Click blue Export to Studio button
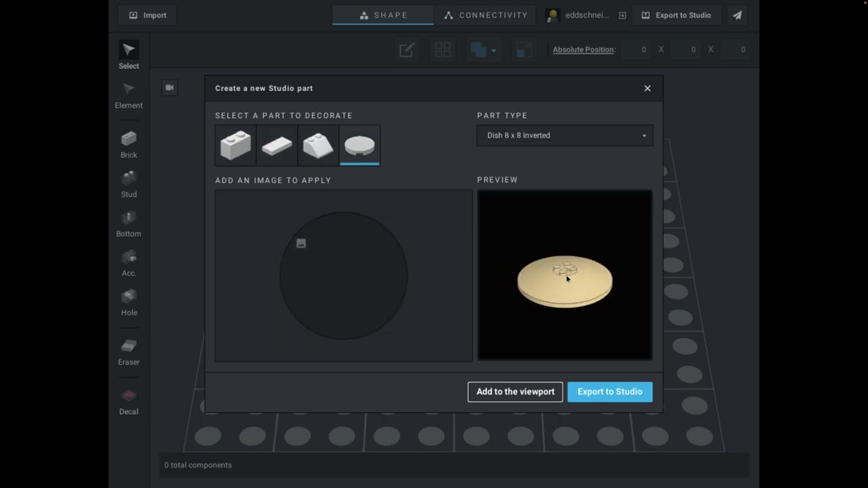 point(610,392)
